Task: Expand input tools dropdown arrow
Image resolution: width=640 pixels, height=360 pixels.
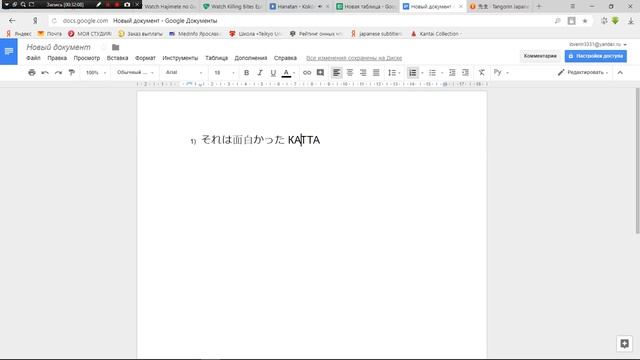Action: [507, 73]
